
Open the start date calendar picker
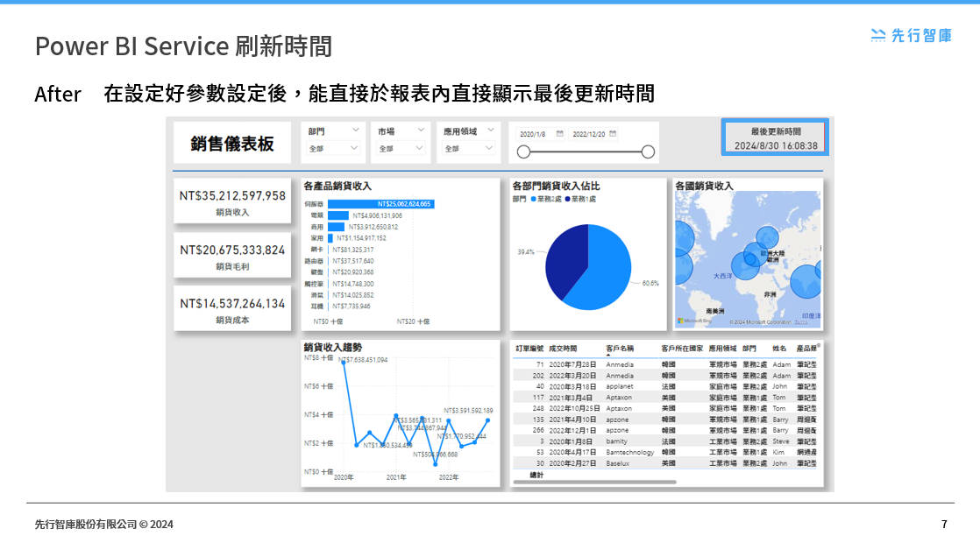560,133
